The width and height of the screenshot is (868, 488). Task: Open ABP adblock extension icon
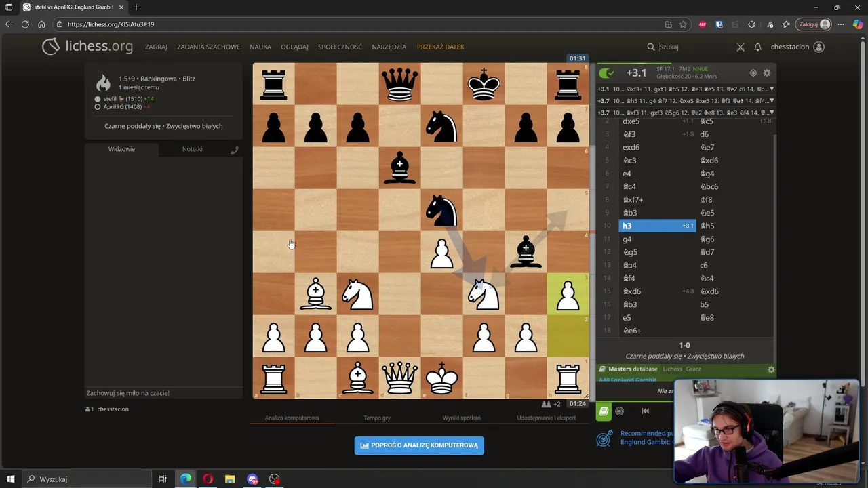tap(703, 24)
